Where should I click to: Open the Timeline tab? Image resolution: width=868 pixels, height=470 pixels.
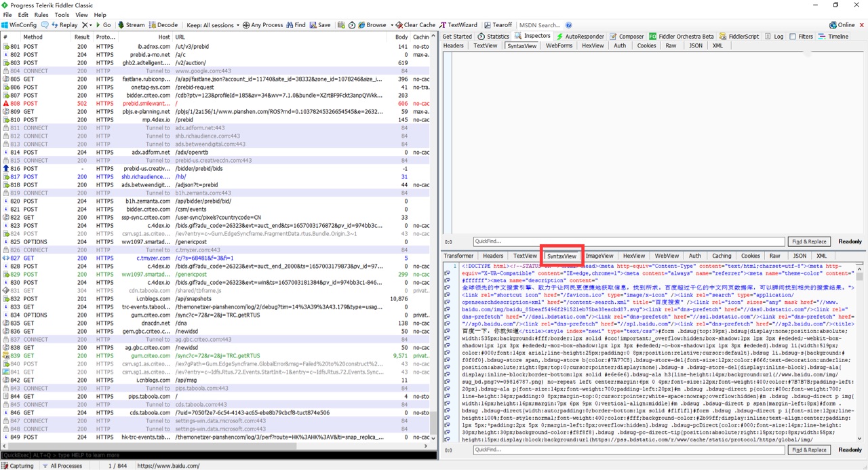pos(833,36)
